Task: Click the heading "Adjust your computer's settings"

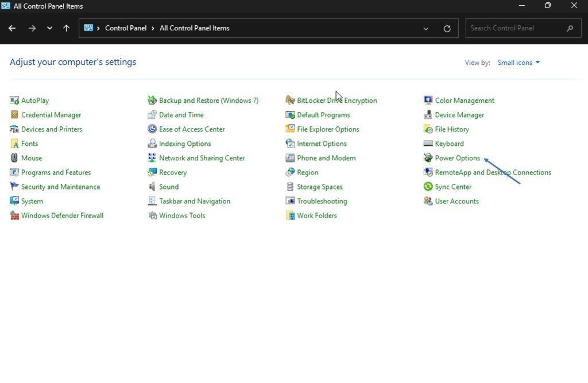Action: (x=73, y=62)
